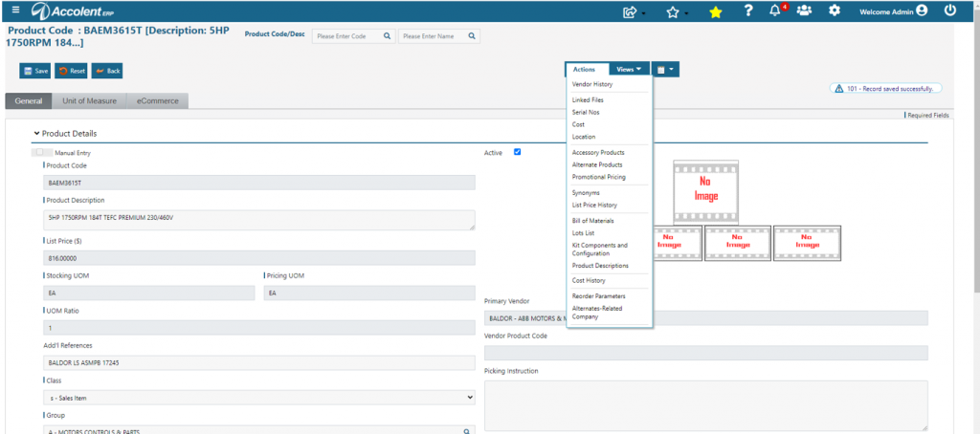Uncheck the Active checkbox
The image size is (980, 434).
point(517,152)
